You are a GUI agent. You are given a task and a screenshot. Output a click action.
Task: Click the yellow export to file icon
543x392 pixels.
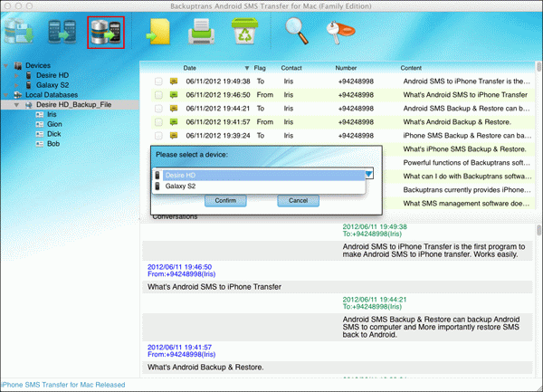point(159,32)
